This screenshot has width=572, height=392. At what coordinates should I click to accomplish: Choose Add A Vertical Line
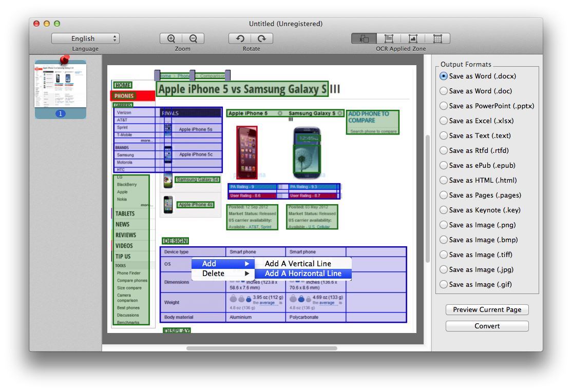tap(303, 263)
